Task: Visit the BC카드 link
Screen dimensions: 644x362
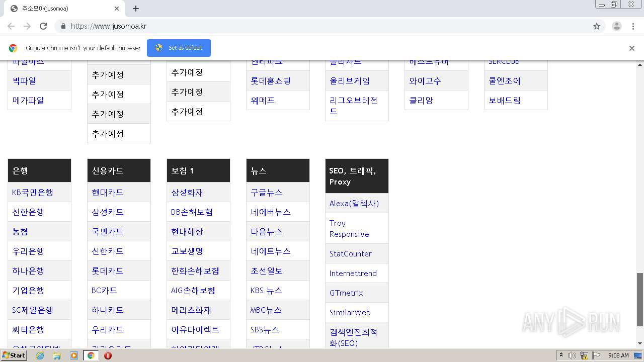Action: tap(104, 290)
